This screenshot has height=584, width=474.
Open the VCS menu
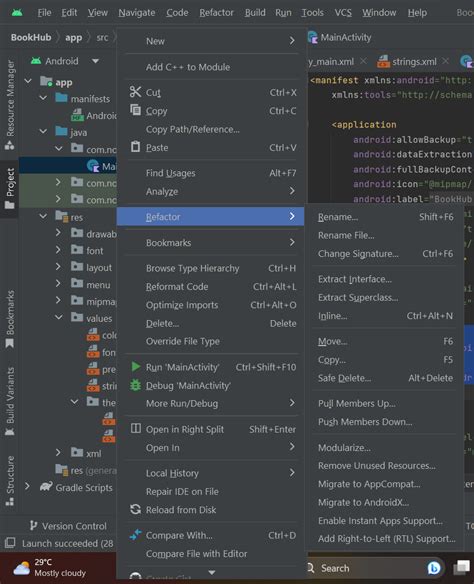[343, 13]
